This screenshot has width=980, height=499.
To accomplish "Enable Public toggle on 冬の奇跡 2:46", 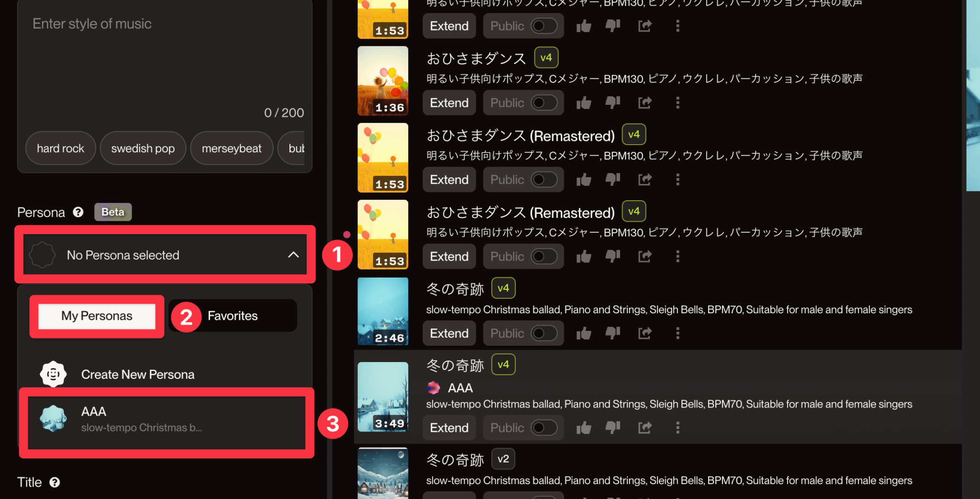I will point(544,333).
